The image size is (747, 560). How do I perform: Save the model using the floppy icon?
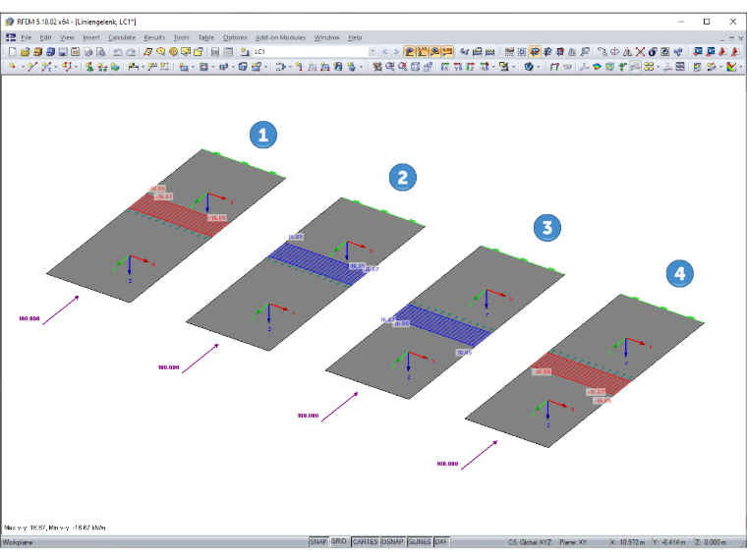click(62, 51)
